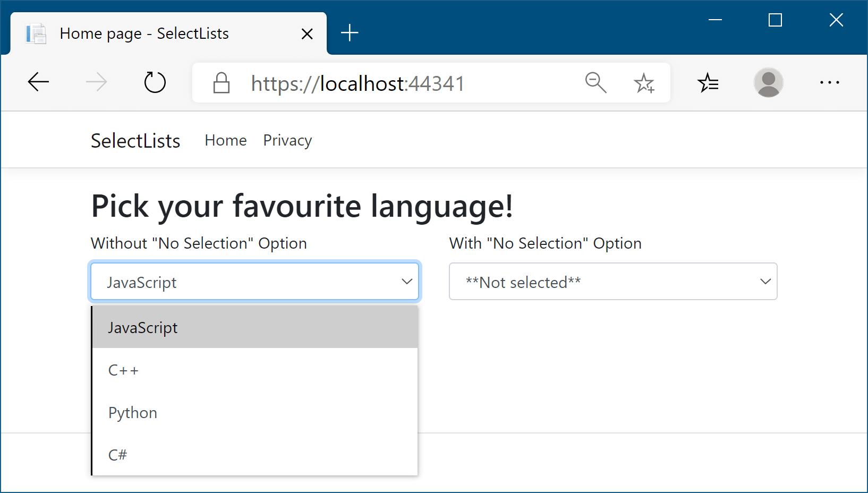
Task: Expand the **Not selected** dropdown
Action: click(613, 282)
